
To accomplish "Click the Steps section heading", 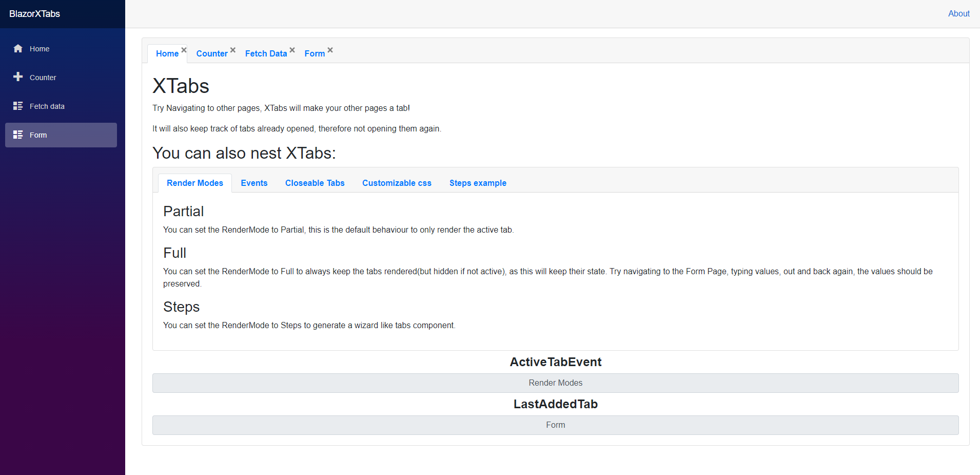I will 181,307.
